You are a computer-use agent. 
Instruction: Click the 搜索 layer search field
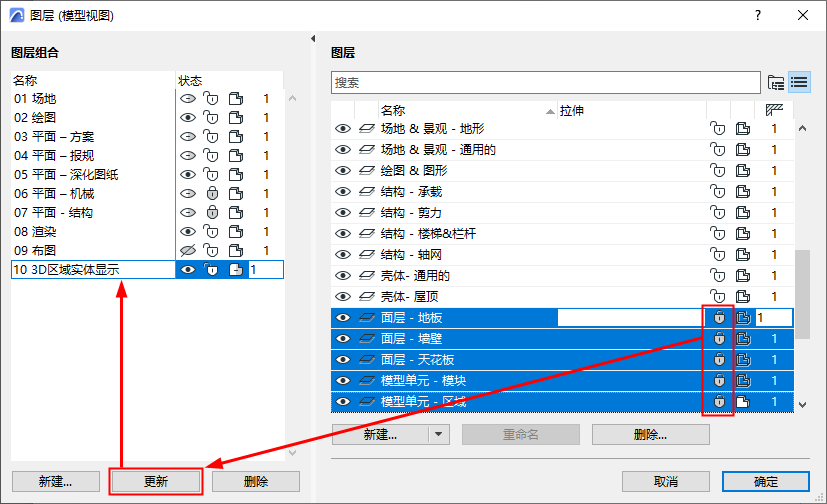click(546, 83)
